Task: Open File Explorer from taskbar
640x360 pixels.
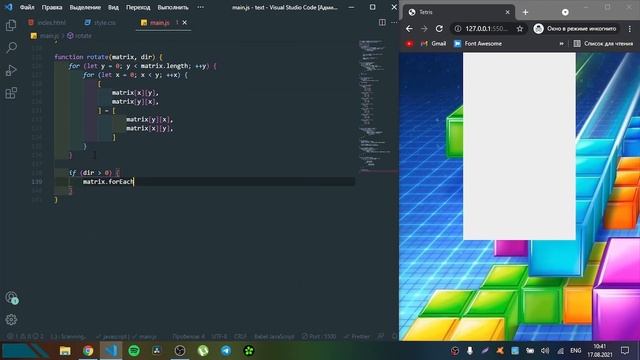Action: point(65,351)
